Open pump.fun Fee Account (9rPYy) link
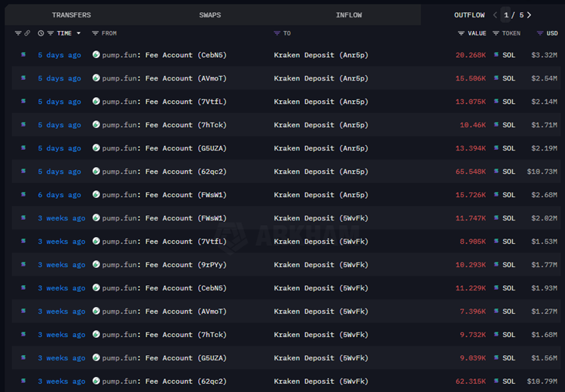Screen dimensions: 565x392 (x=164, y=265)
